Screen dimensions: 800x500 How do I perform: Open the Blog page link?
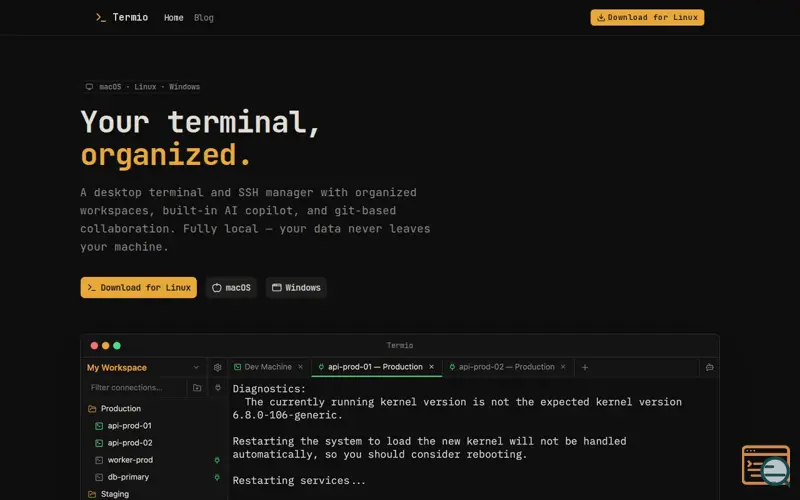click(204, 17)
